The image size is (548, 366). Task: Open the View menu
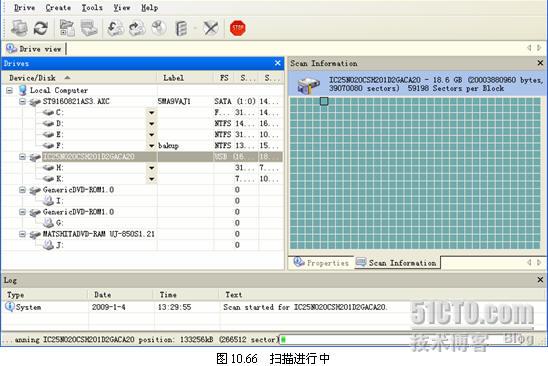(122, 8)
